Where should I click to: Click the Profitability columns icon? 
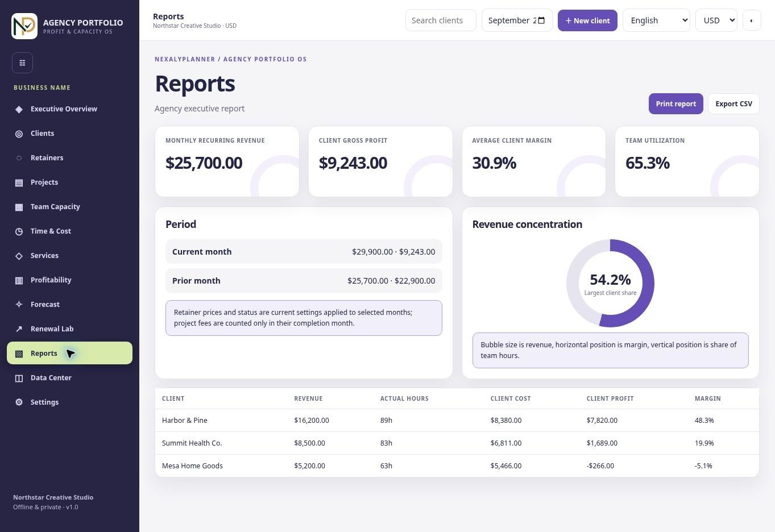click(19, 280)
